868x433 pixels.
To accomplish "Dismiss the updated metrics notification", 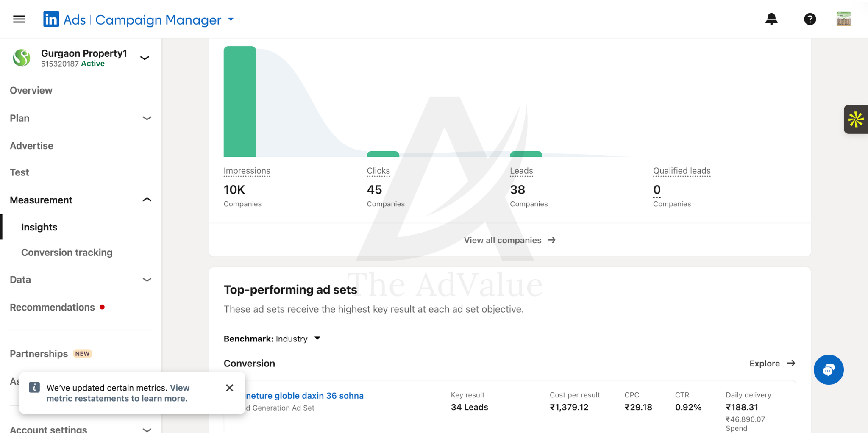I will 230,388.
